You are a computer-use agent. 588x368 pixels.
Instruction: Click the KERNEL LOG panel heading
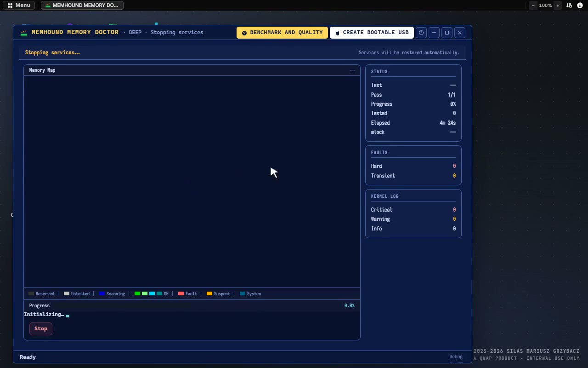coord(385,196)
